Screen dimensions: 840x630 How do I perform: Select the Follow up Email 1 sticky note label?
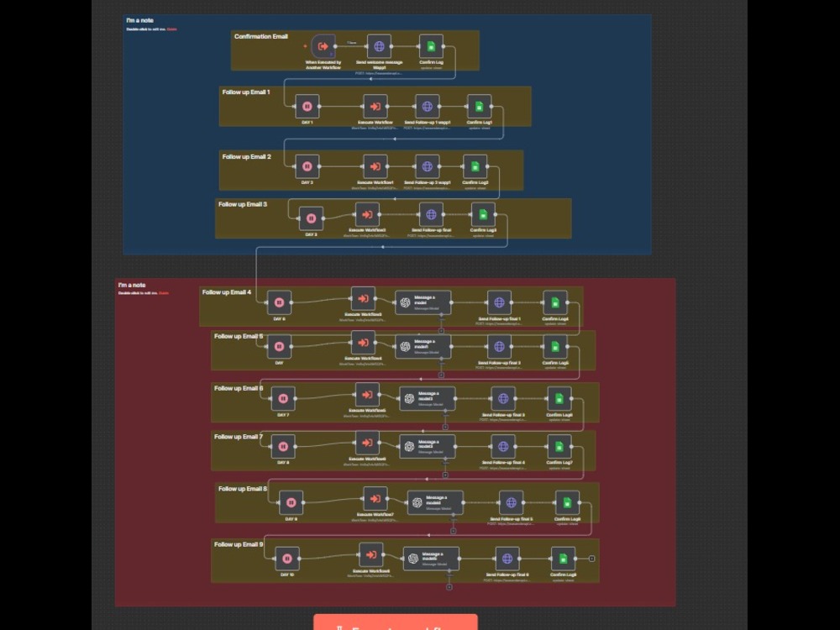click(246, 92)
